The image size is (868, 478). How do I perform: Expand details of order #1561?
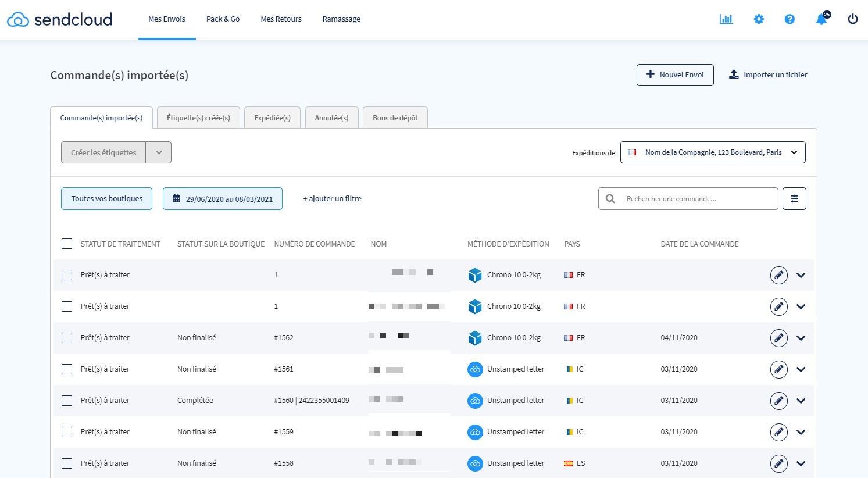click(x=801, y=369)
